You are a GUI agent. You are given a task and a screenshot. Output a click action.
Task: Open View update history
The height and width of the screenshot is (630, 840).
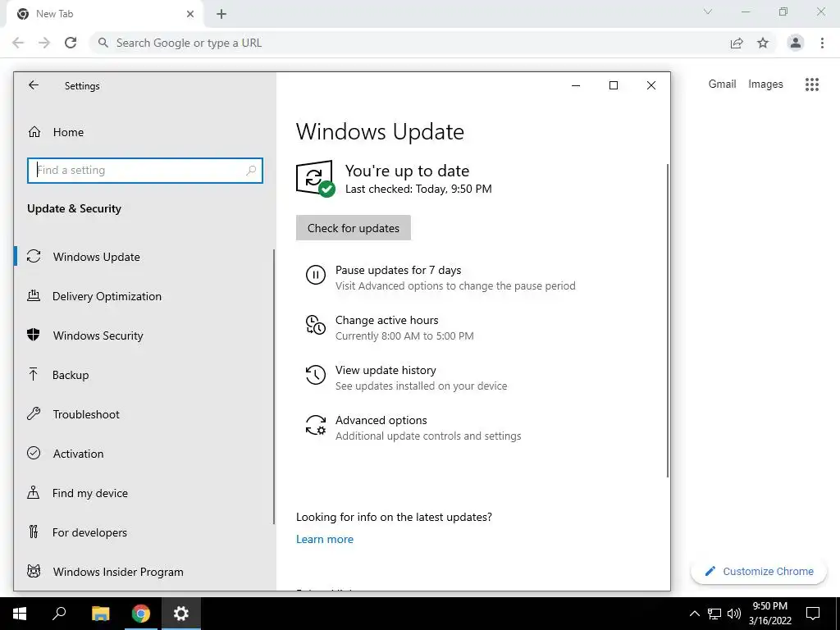[x=386, y=370]
